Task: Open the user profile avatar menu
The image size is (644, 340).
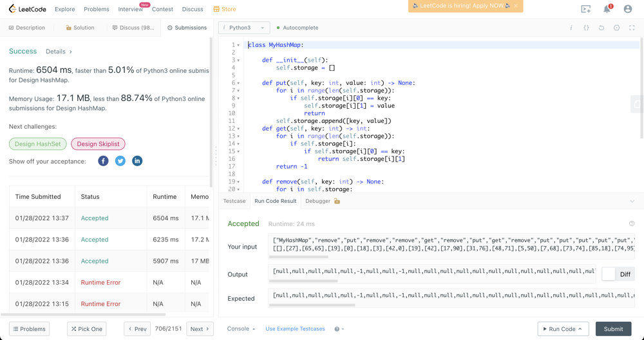Action: pyautogui.click(x=628, y=9)
